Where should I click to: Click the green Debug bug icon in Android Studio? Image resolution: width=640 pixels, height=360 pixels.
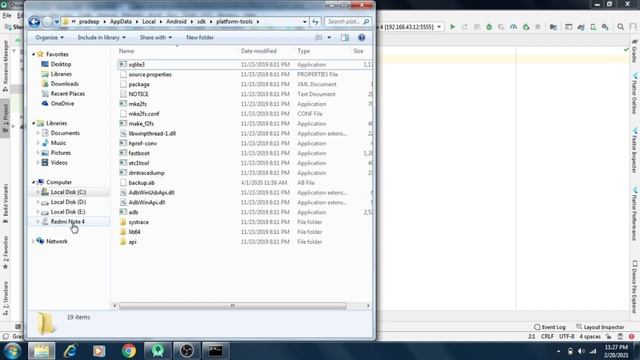(x=489, y=27)
